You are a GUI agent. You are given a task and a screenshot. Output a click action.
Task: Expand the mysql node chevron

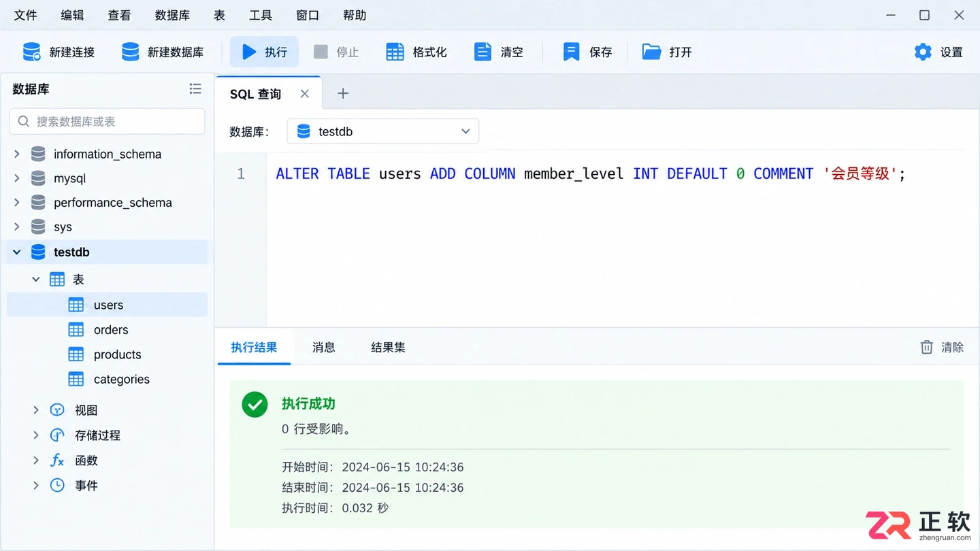tap(17, 178)
